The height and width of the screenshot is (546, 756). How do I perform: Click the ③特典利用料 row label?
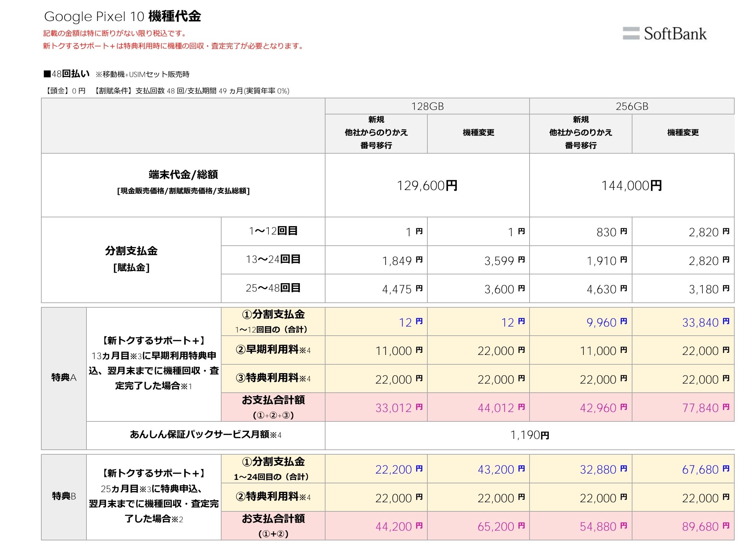coord(273,378)
